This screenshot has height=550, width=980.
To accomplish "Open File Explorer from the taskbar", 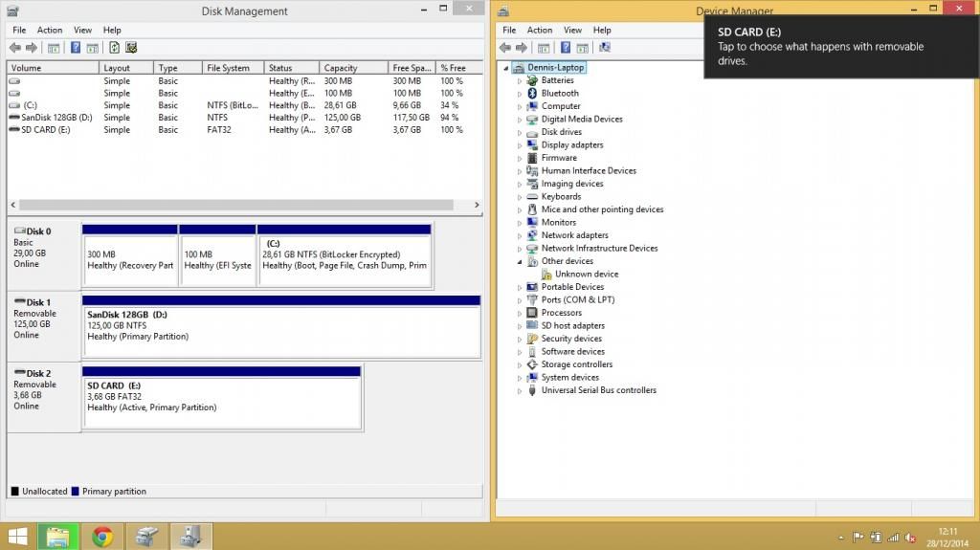I will point(57,537).
